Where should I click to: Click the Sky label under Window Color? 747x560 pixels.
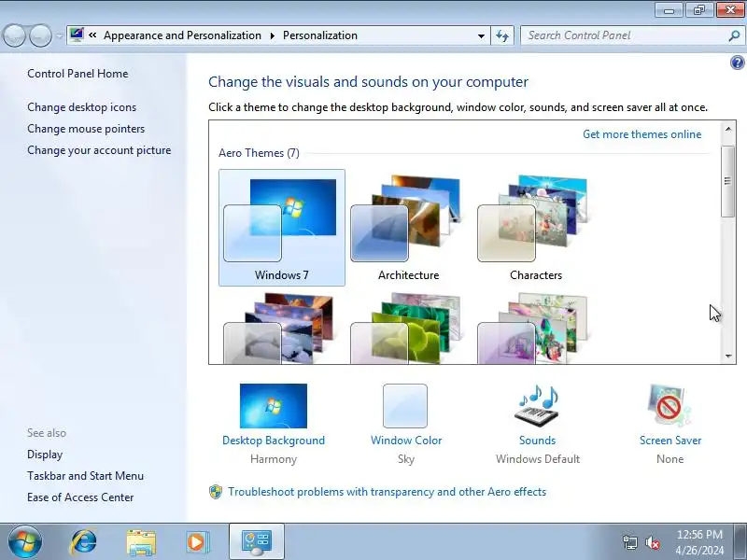pyautogui.click(x=406, y=459)
